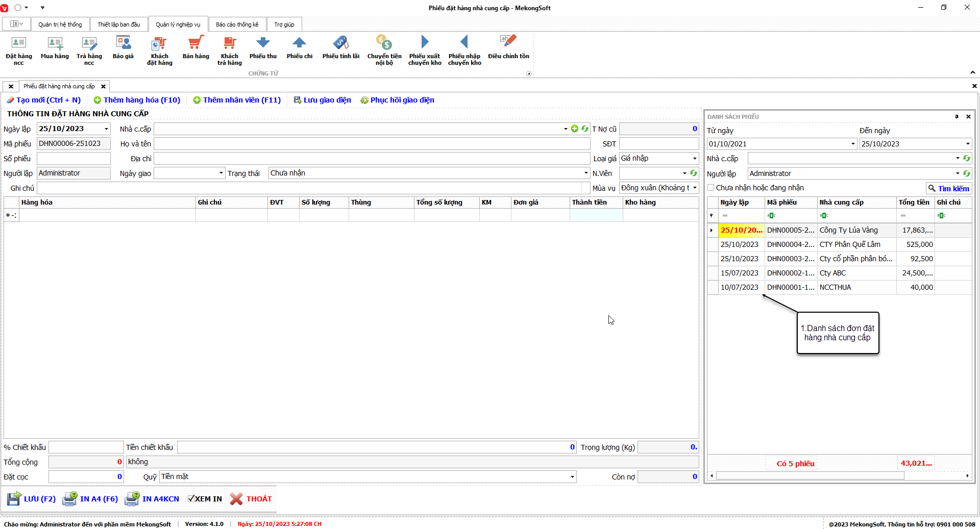This screenshot has width=980, height=529.
Task: Click the Điều chỉnh tồn adjustment icon
Action: [x=508, y=47]
